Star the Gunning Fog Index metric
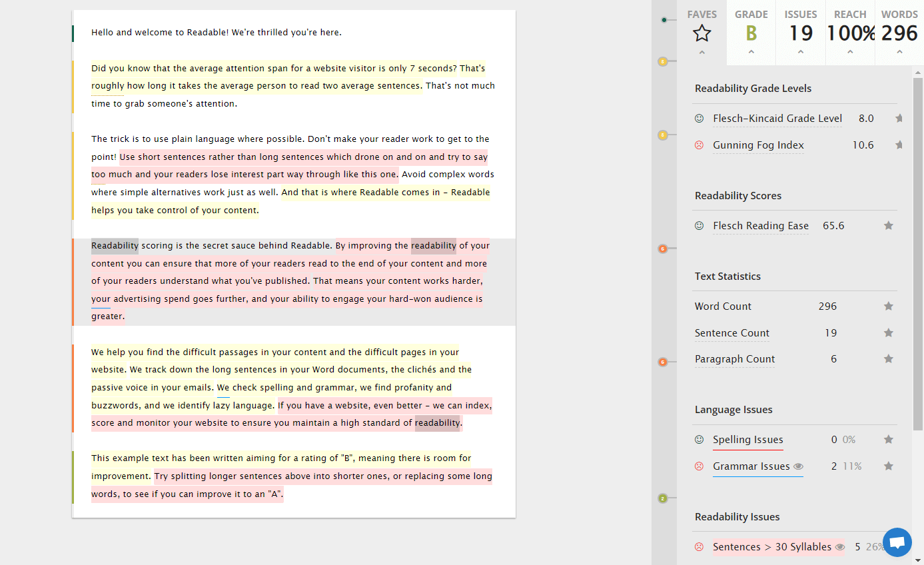 click(899, 145)
